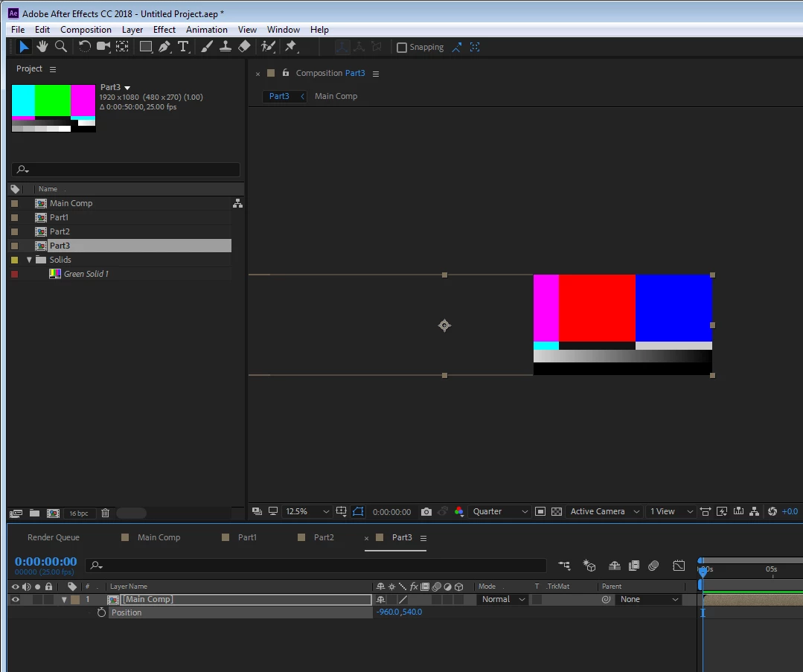Select the Pan Behind anchor point tool
Image resolution: width=803 pixels, height=672 pixels.
pos(122,47)
